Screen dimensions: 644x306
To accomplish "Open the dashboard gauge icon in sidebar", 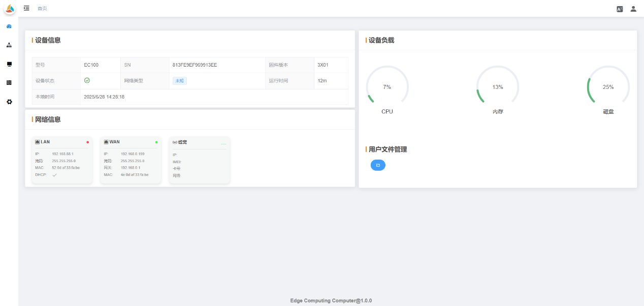I will pyautogui.click(x=9, y=26).
